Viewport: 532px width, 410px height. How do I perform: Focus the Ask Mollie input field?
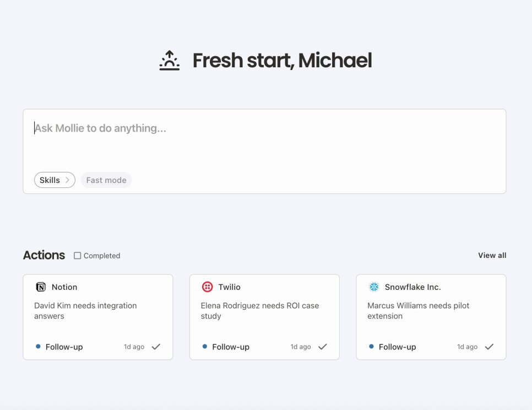264,152
